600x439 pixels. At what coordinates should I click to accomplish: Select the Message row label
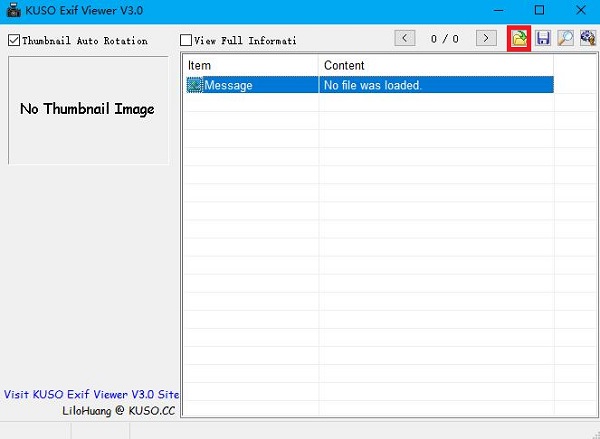(228, 85)
